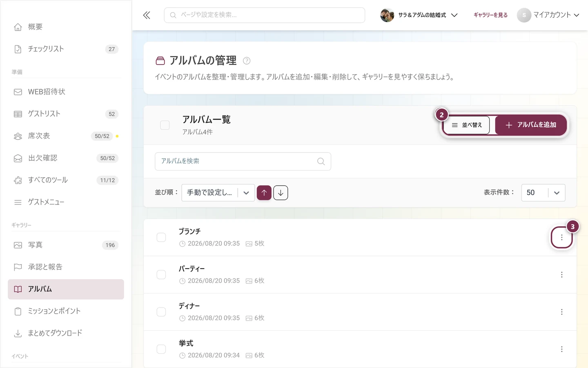Screen dimensions: 588x368
Task: Open 出欠確認 in the sidebar
Action: click(66, 158)
